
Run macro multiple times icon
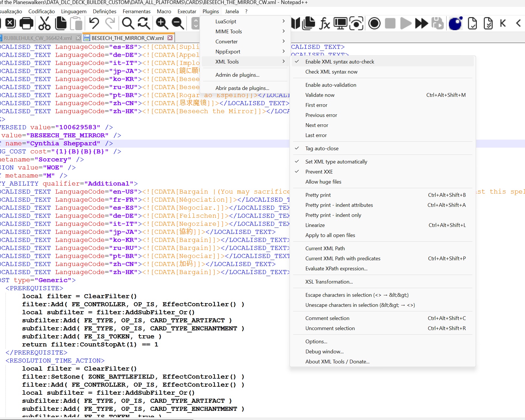[x=421, y=24]
